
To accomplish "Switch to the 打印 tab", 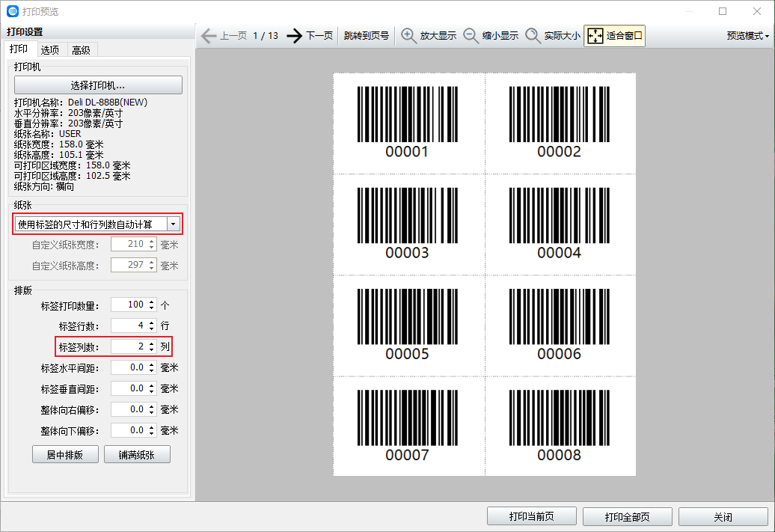I will [x=19, y=49].
